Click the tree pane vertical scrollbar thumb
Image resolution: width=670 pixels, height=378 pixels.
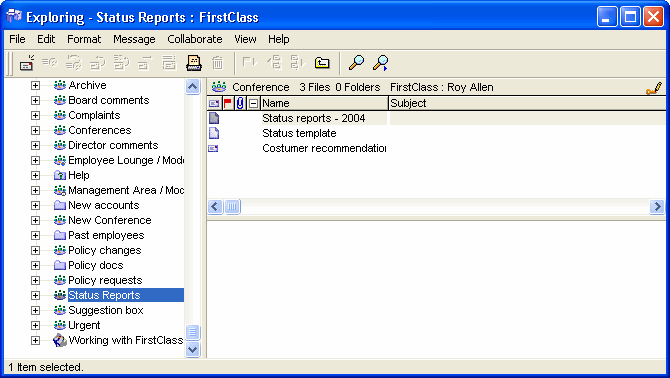pyautogui.click(x=193, y=332)
